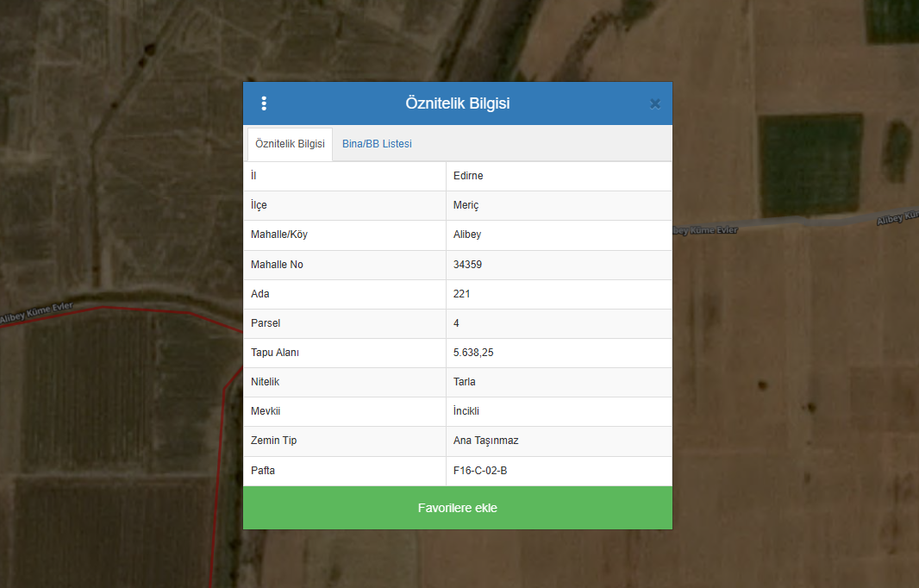Viewport: 919px width, 588px height.
Task: Select the İncikli value for Mevkii
Action: click(x=466, y=411)
